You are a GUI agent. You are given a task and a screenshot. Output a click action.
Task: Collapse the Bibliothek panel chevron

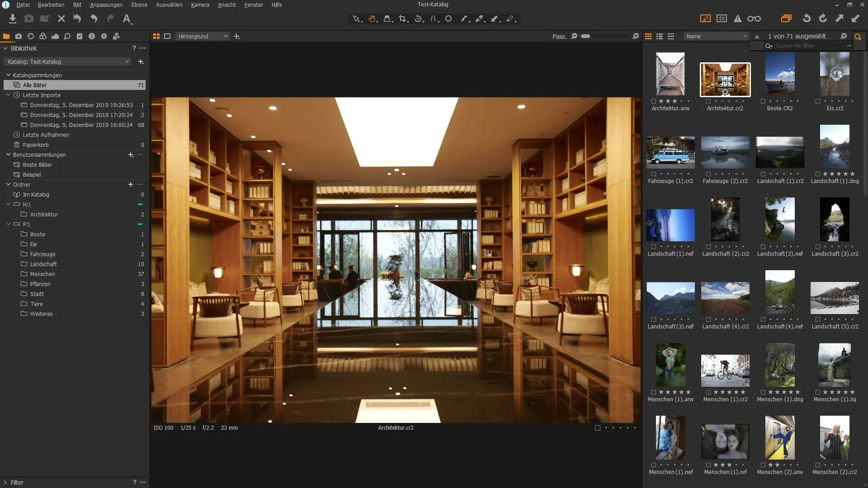click(x=5, y=48)
